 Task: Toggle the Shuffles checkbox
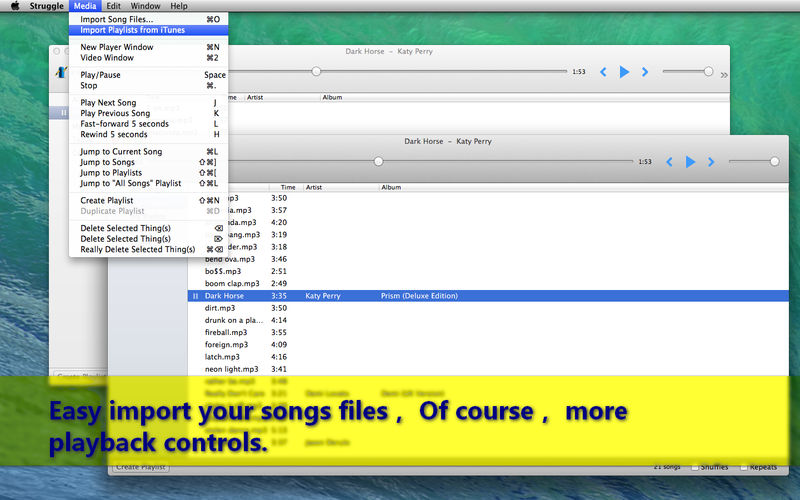tap(695, 467)
